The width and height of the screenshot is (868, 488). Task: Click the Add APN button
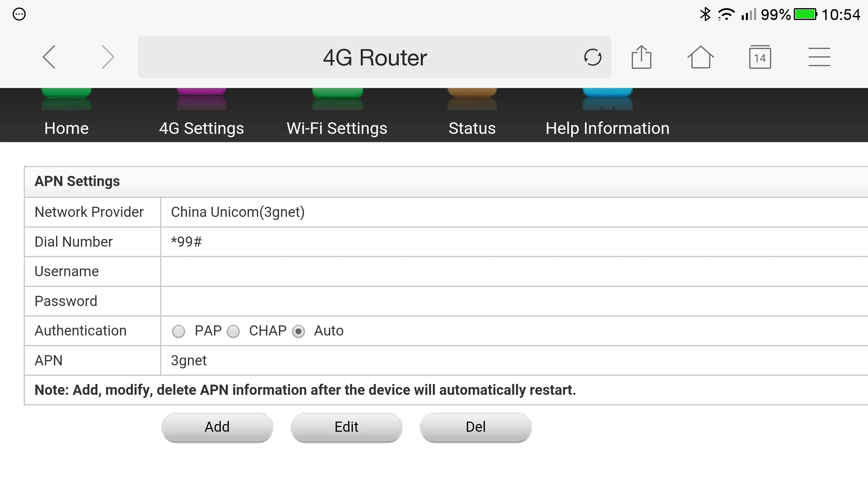(217, 427)
